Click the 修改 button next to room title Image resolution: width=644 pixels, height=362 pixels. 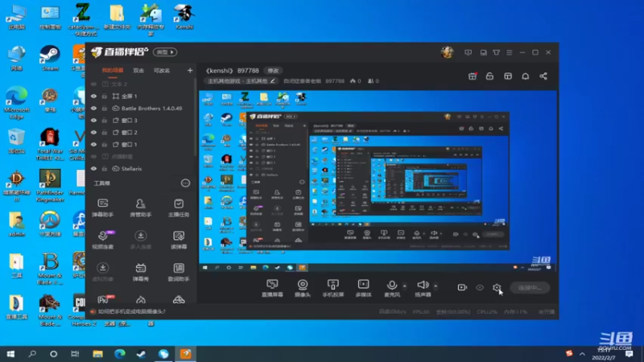[273, 71]
